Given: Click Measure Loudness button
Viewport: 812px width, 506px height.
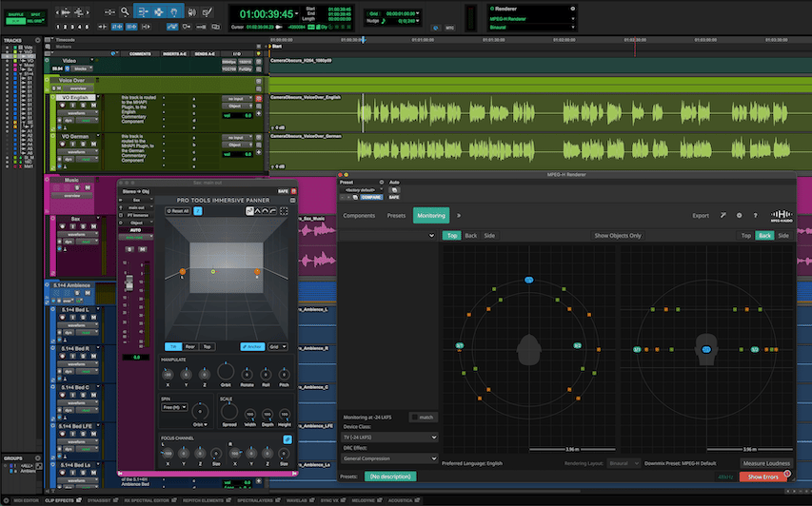Looking at the screenshot, I should tap(766, 463).
